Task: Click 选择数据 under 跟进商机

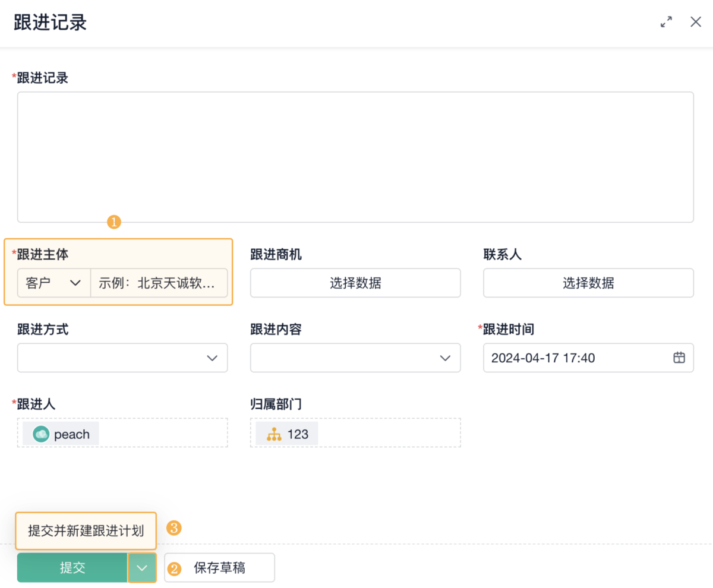Action: [x=355, y=283]
